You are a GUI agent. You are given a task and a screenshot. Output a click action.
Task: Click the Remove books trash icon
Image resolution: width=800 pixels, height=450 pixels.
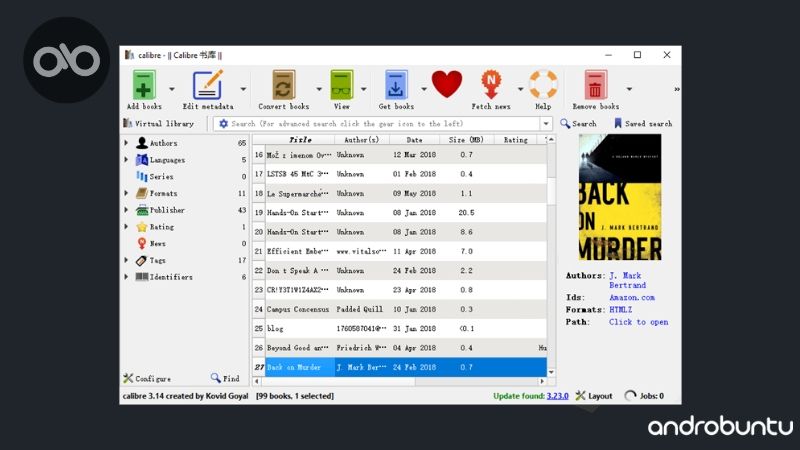tap(596, 84)
